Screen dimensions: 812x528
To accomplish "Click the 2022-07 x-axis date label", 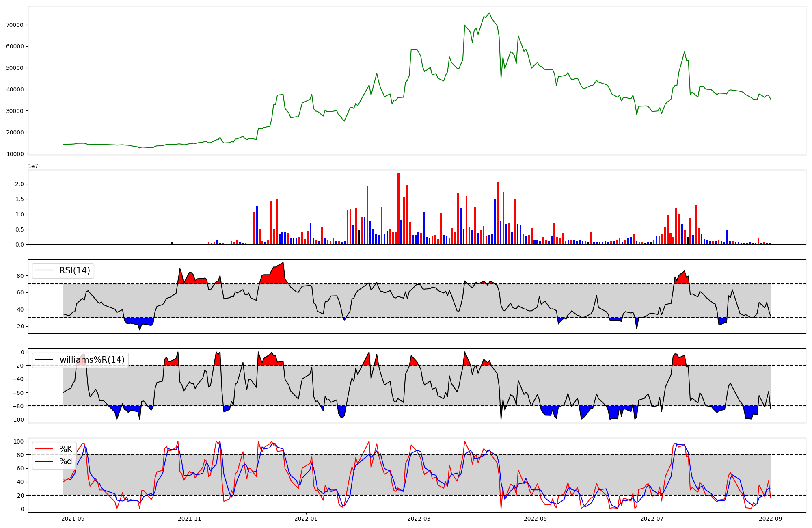I will tap(652, 519).
